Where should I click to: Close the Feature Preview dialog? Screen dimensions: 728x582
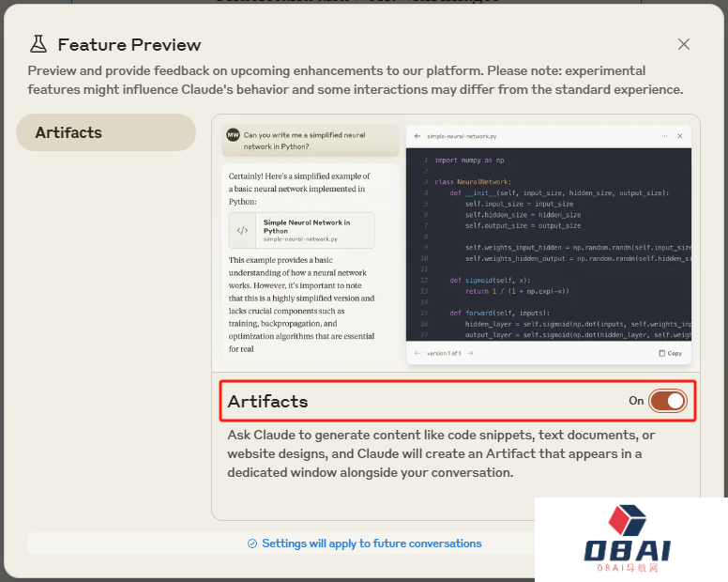pos(683,45)
